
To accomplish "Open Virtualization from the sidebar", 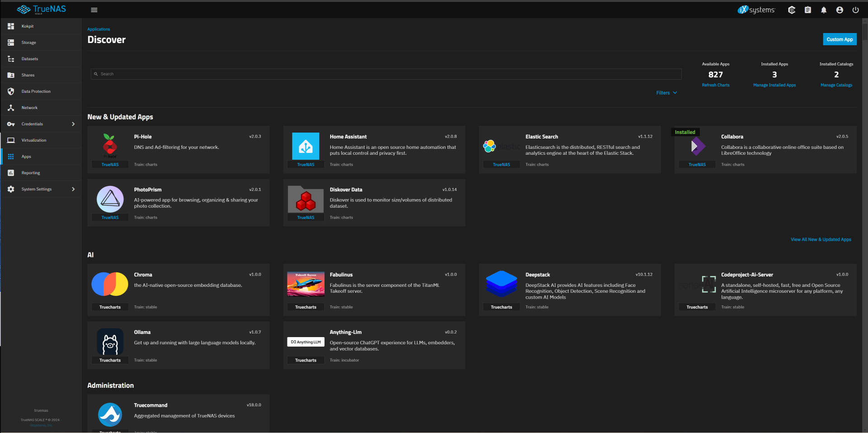I will (x=33, y=140).
